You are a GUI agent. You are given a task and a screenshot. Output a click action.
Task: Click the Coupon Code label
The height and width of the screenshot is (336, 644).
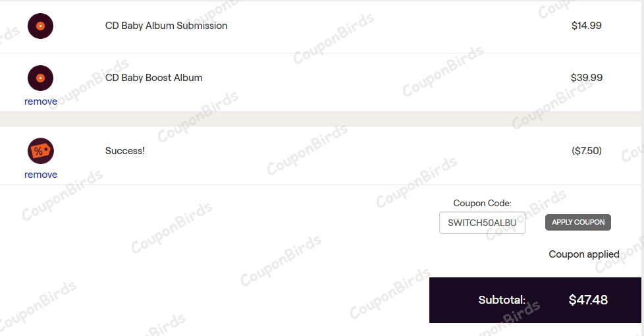coord(482,204)
